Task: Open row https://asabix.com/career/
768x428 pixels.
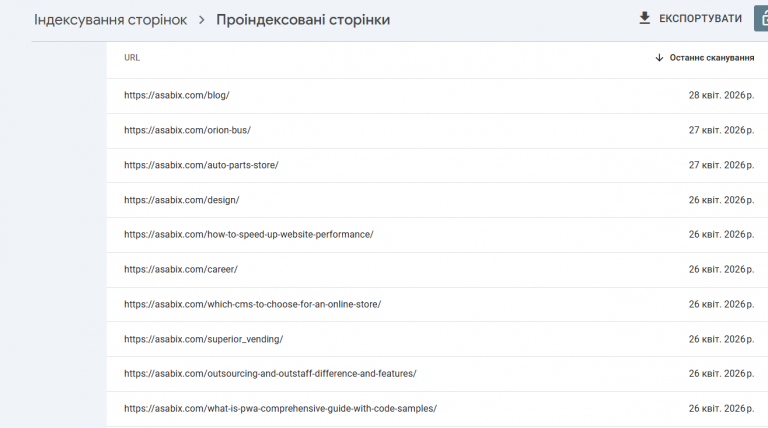Action: point(437,270)
